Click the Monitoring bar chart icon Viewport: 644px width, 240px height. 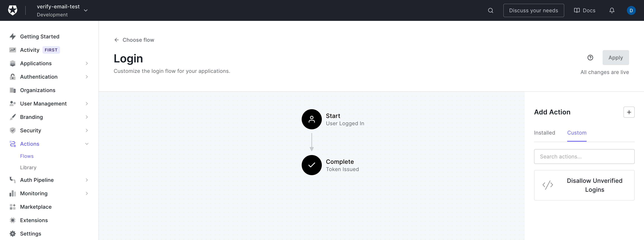[12, 193]
